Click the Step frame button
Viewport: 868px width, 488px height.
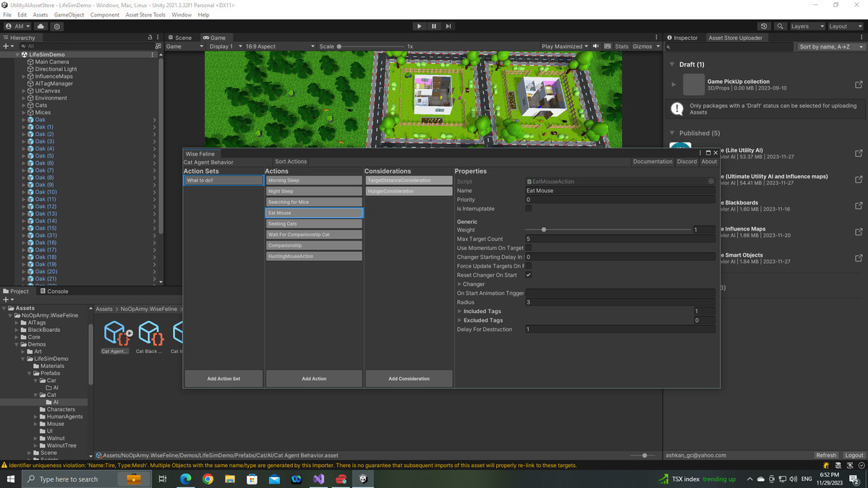448,26
